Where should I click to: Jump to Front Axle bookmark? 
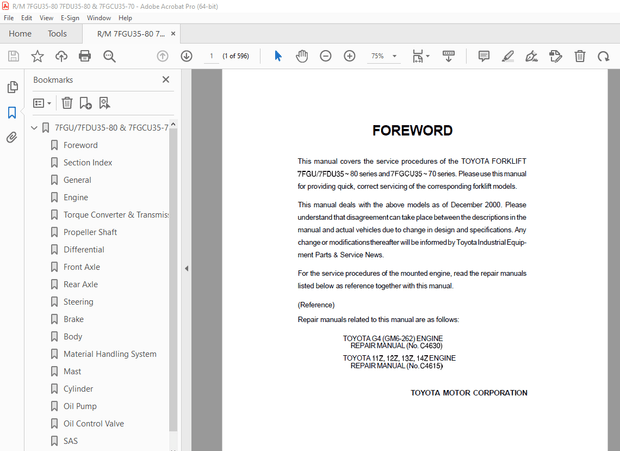click(82, 267)
